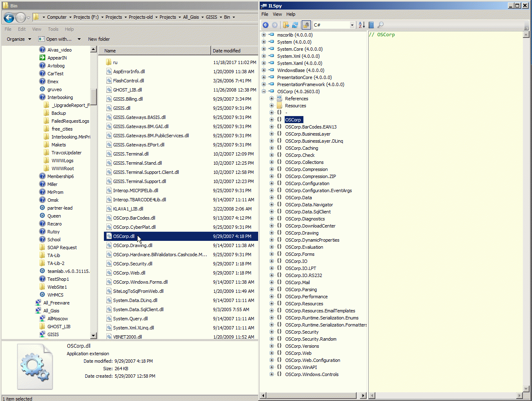The width and height of the screenshot is (532, 401).
Task: Open the ILSpy Help menu
Action: click(x=291, y=14)
